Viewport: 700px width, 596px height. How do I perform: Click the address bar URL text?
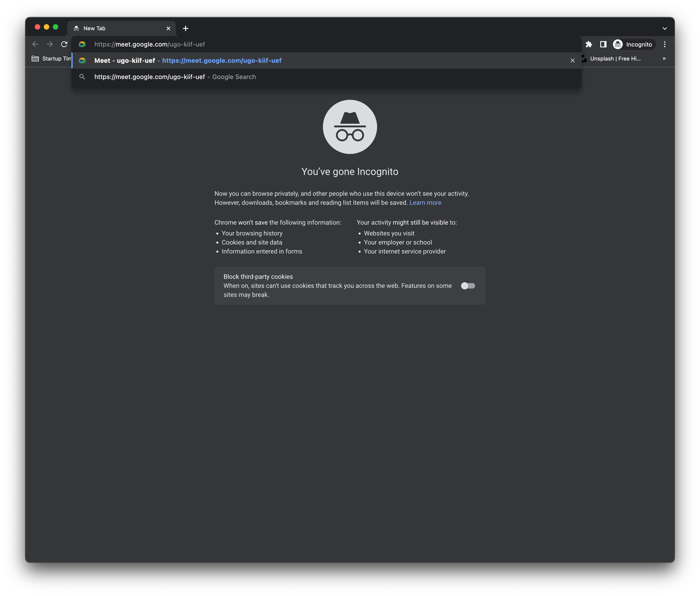tap(150, 44)
